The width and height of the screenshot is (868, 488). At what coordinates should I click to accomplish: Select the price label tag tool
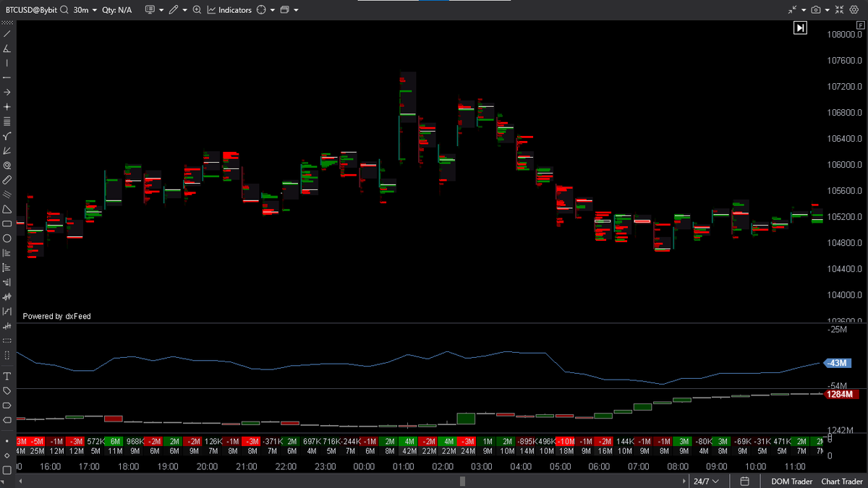(7, 390)
